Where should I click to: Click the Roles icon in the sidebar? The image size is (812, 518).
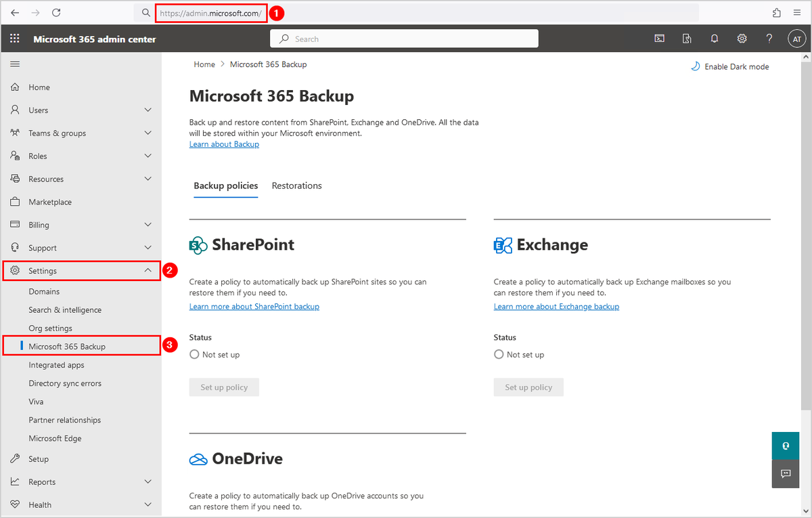[15, 156]
